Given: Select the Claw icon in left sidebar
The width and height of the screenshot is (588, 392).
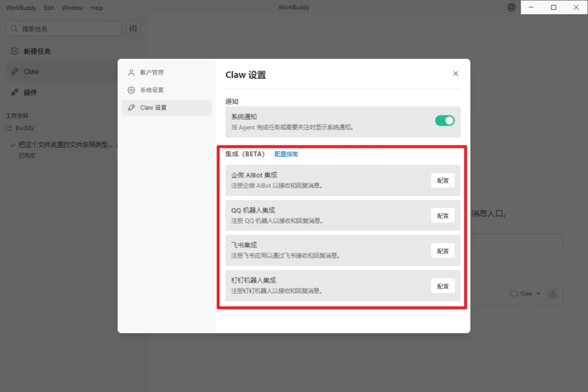Looking at the screenshot, I should [15, 71].
